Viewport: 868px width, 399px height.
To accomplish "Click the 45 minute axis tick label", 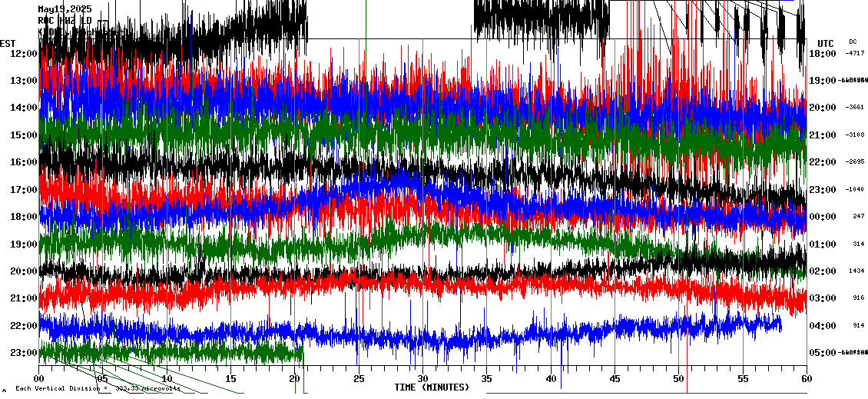I will [x=615, y=379].
